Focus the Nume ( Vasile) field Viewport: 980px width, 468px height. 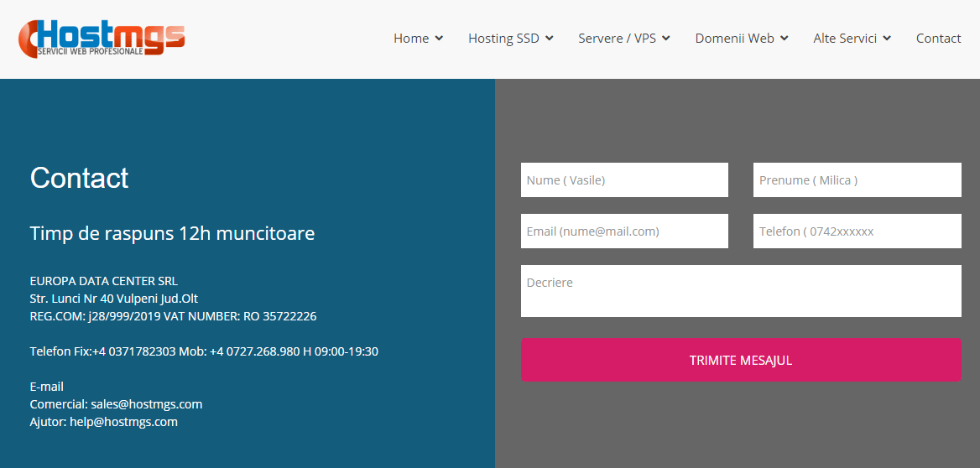[x=624, y=180]
